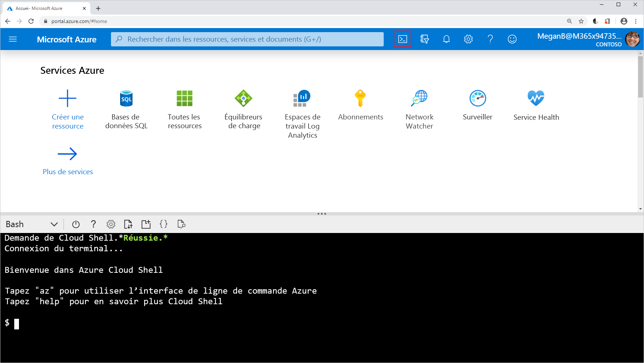
Task: Open the Chrome profile icon
Action: point(624,21)
